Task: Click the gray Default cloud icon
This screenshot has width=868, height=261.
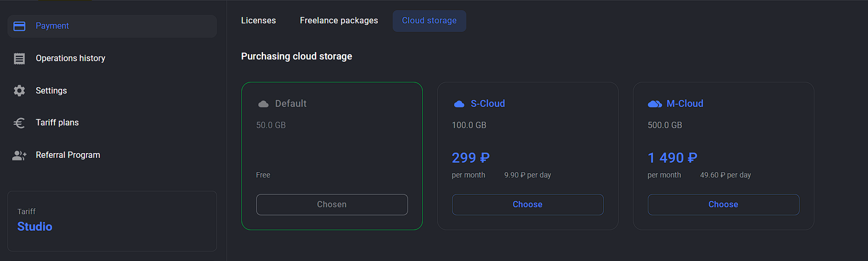Action: point(263,104)
